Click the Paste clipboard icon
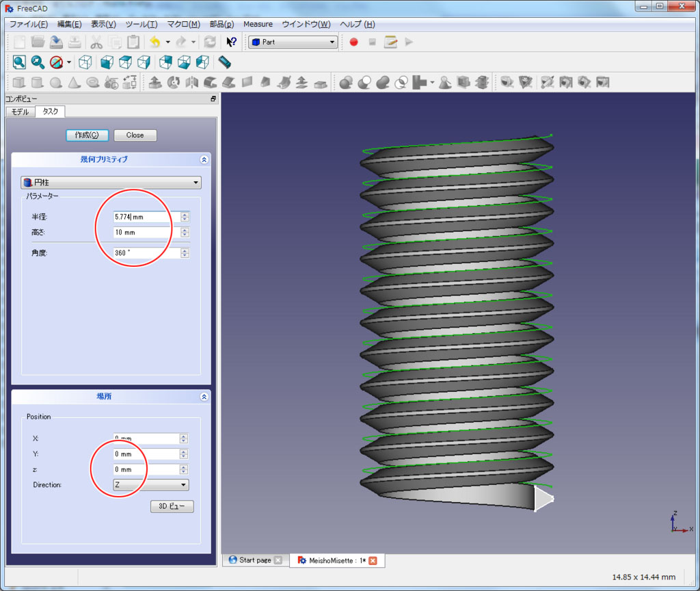Screen dimensions: 700x591 pyautogui.click(x=133, y=42)
